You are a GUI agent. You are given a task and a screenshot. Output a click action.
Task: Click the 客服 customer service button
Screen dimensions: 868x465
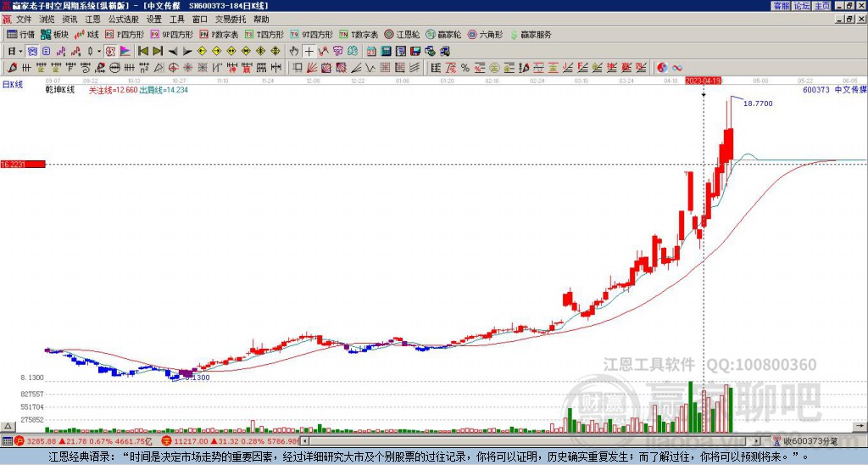tap(781, 6)
